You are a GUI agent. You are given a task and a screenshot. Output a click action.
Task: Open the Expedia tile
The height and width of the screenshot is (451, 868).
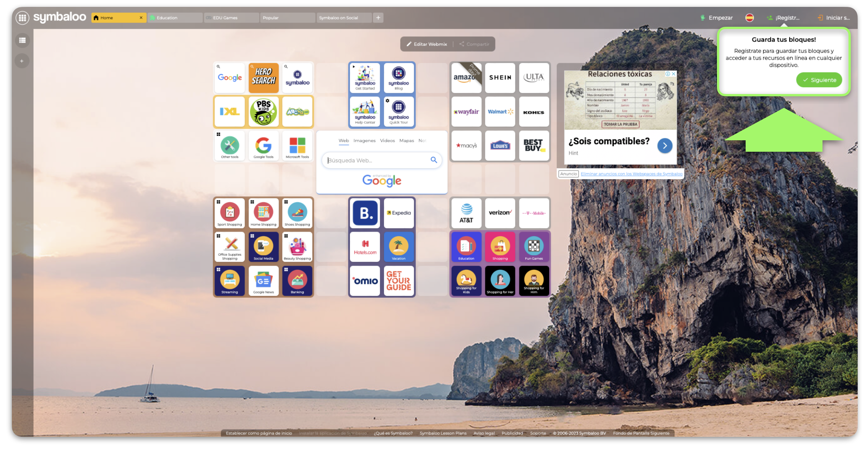coord(399,213)
